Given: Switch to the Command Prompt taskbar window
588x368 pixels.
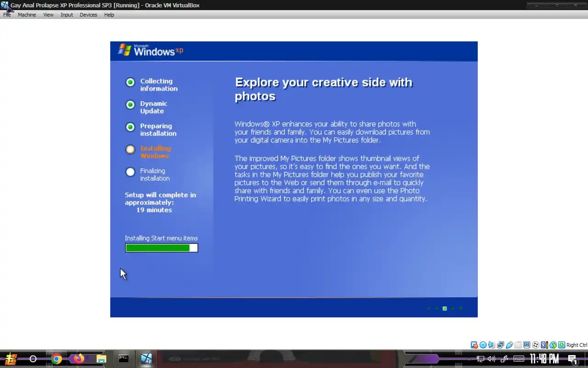Looking at the screenshot, I should [124, 359].
